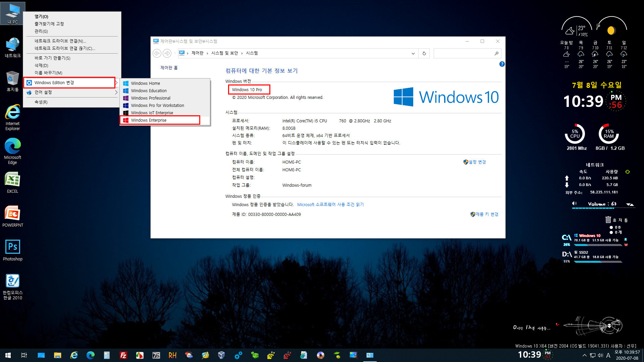644x362 pixels.
Task: Choose Windows Pro for Workstation edition
Action: (x=165, y=105)
